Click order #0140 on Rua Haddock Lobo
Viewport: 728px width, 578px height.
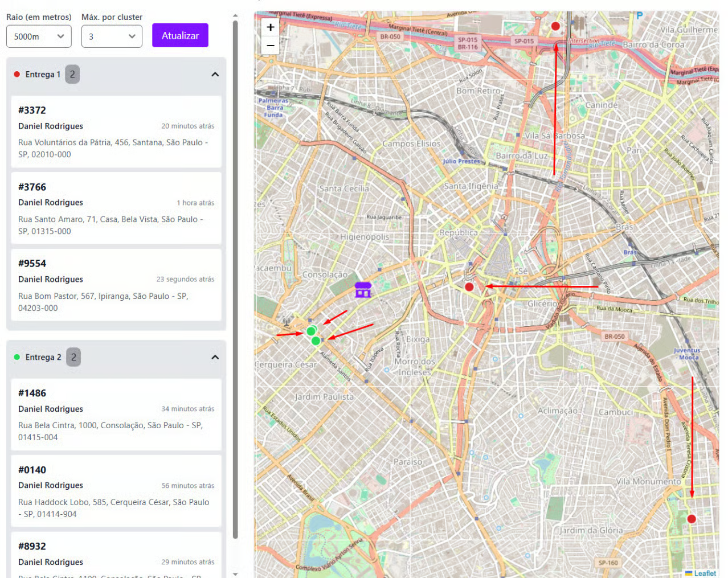click(116, 491)
